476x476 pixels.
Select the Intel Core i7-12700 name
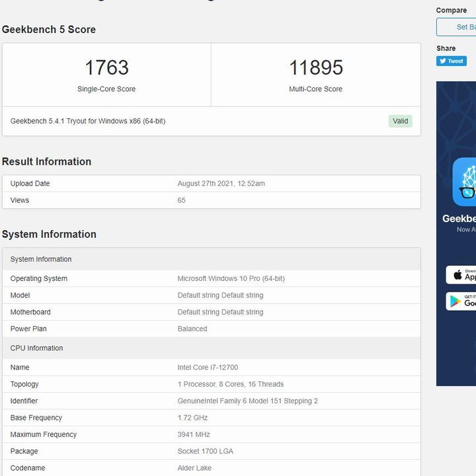pos(208,368)
